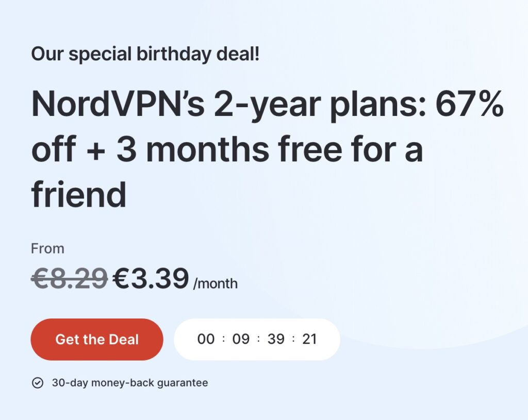Select the discounted €3.39 price
The image size is (528, 420).
[x=151, y=279]
